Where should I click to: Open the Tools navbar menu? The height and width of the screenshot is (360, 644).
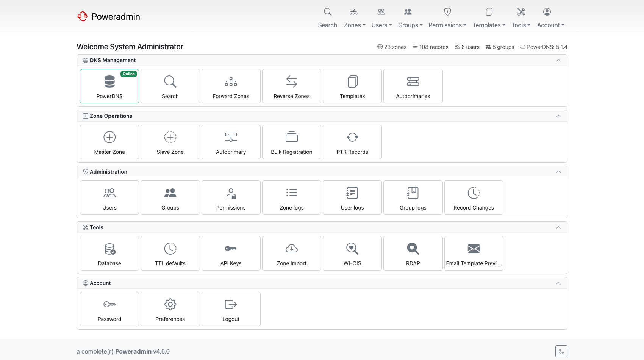(x=521, y=18)
